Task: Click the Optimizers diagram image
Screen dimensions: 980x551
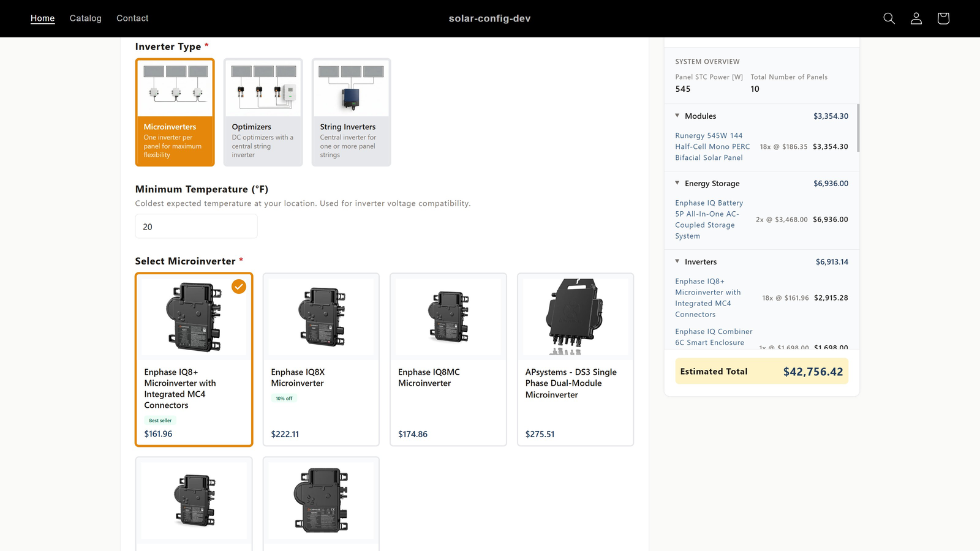Action: pyautogui.click(x=263, y=88)
